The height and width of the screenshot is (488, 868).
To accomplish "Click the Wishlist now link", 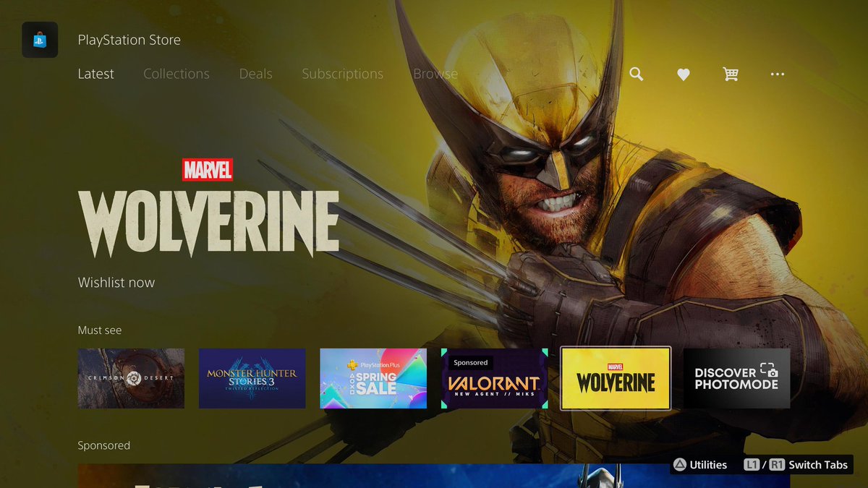I will click(116, 283).
